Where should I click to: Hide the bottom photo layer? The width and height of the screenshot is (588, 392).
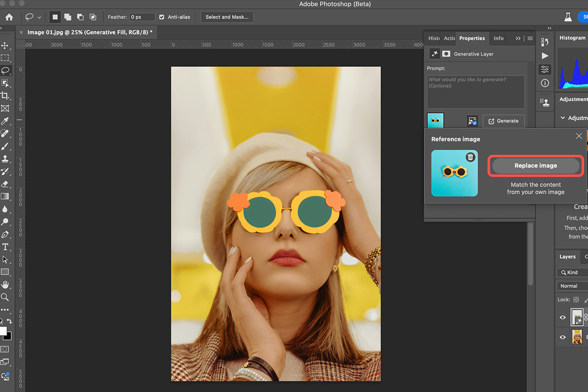pos(563,337)
